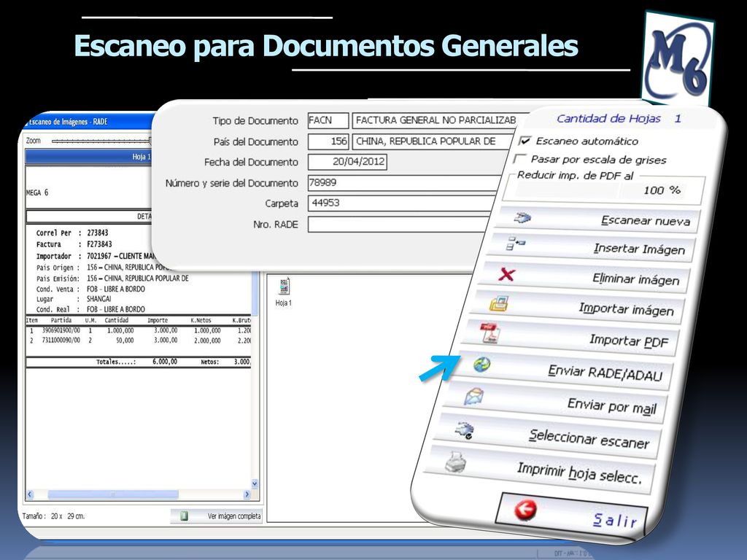Send document with Enviar RADE/ADAU

click(561, 371)
